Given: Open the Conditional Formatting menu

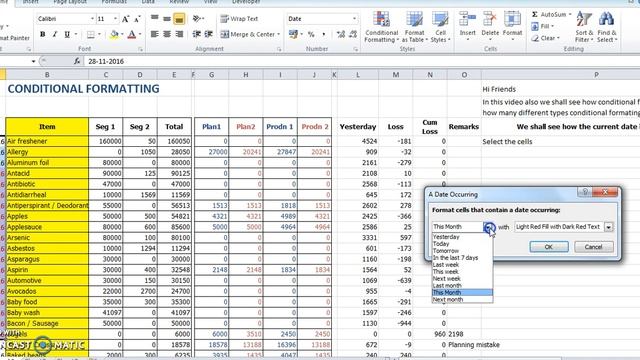Looking at the screenshot, I should (x=381, y=27).
